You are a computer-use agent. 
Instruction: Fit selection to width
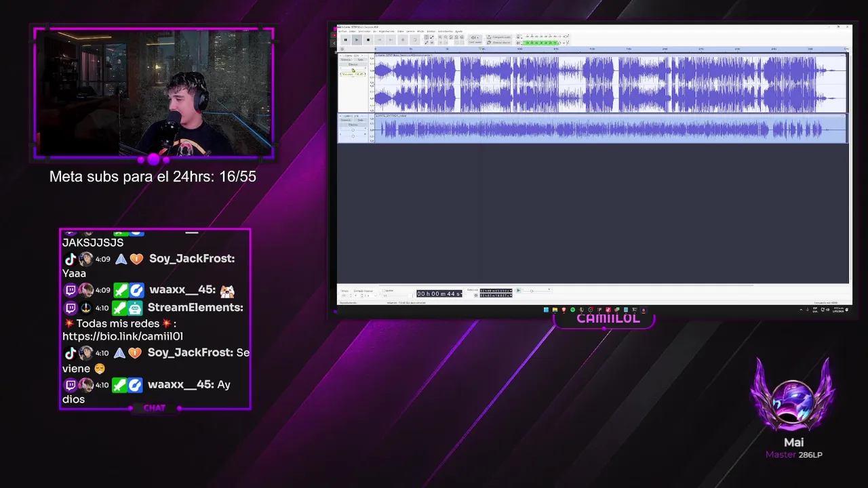pyautogui.click(x=451, y=37)
